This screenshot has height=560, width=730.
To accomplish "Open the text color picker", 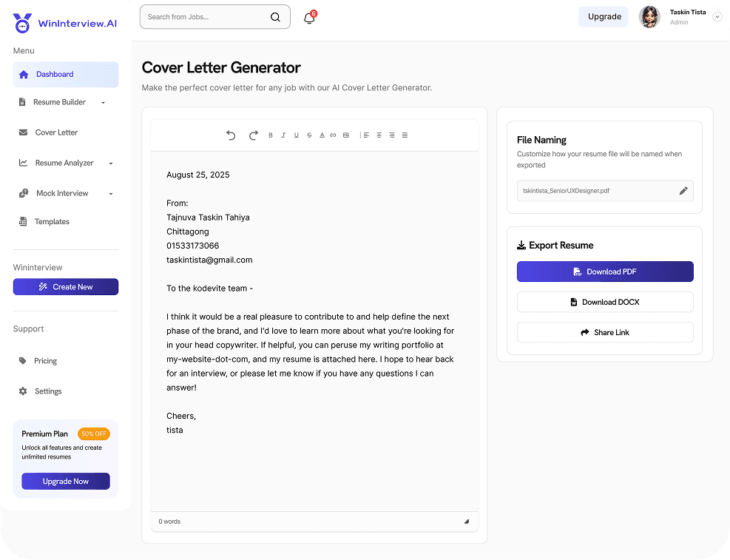I will 322,135.
